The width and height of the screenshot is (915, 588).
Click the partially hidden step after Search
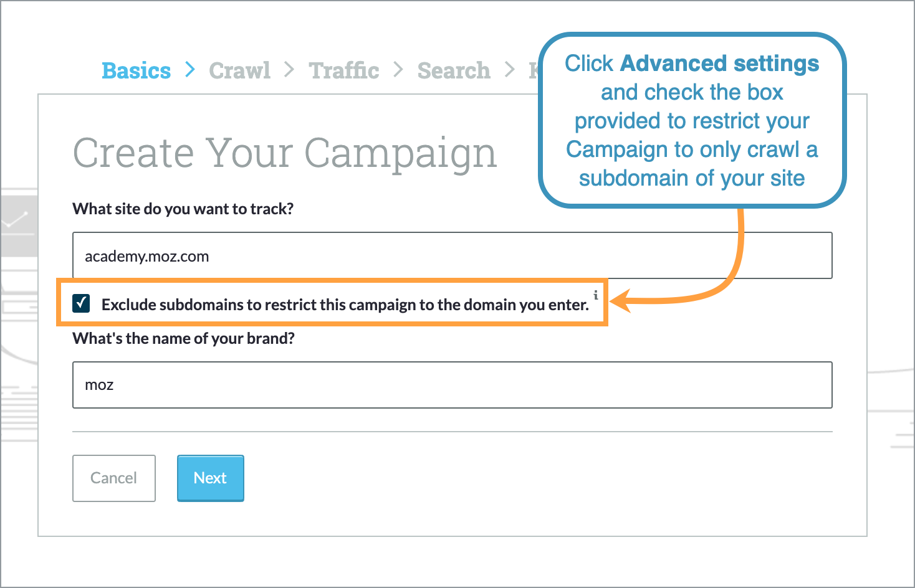533,70
